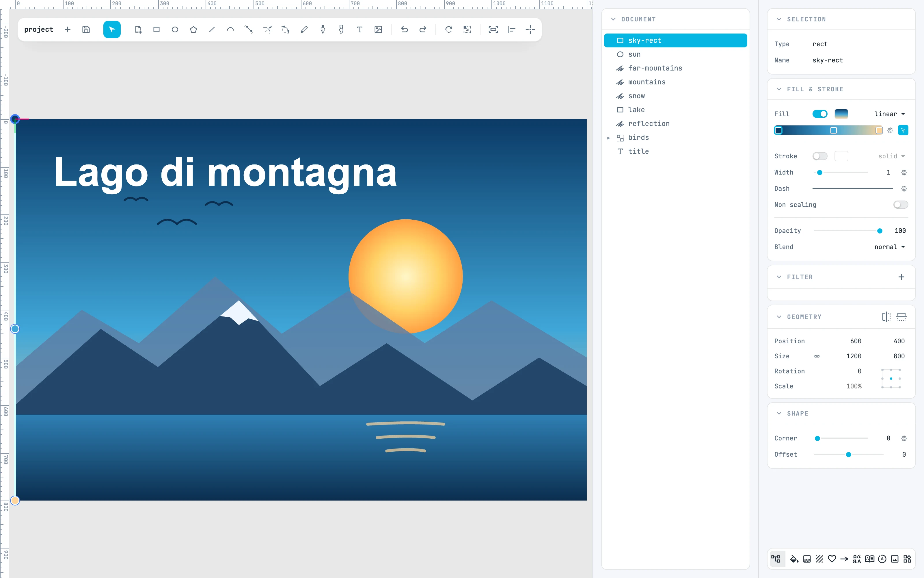Screen dimensions: 924x578
Task: Select the far-mountains layer
Action: tap(675, 68)
